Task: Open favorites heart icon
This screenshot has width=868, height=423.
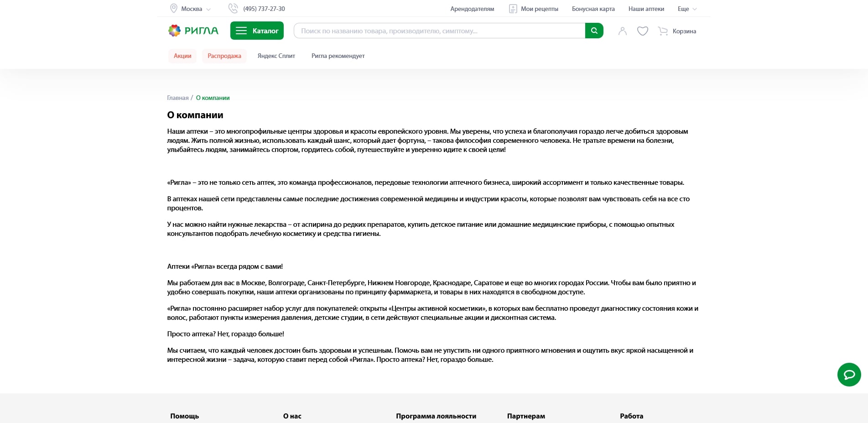Action: pyautogui.click(x=642, y=31)
